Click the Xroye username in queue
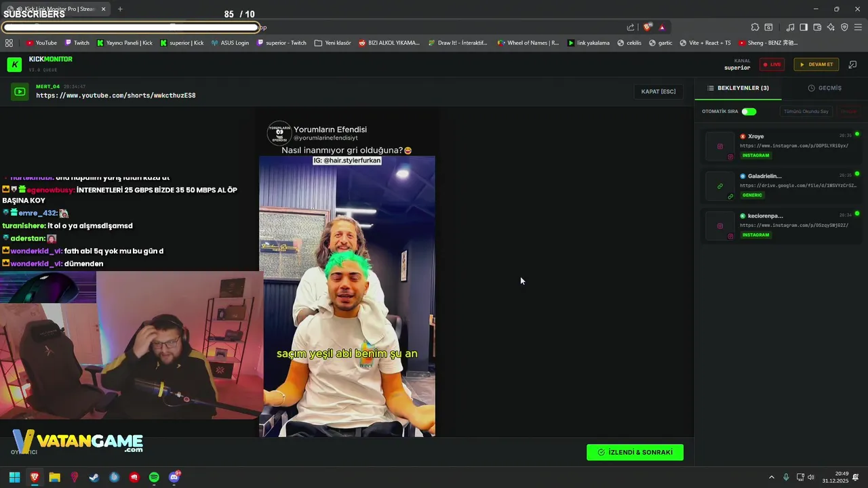The image size is (868, 488). click(756, 136)
